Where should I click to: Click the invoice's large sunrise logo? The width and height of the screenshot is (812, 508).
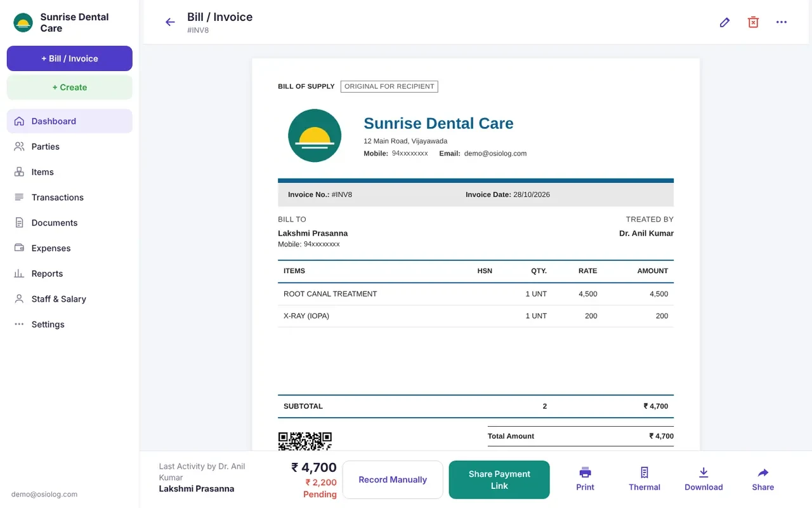[x=315, y=135]
